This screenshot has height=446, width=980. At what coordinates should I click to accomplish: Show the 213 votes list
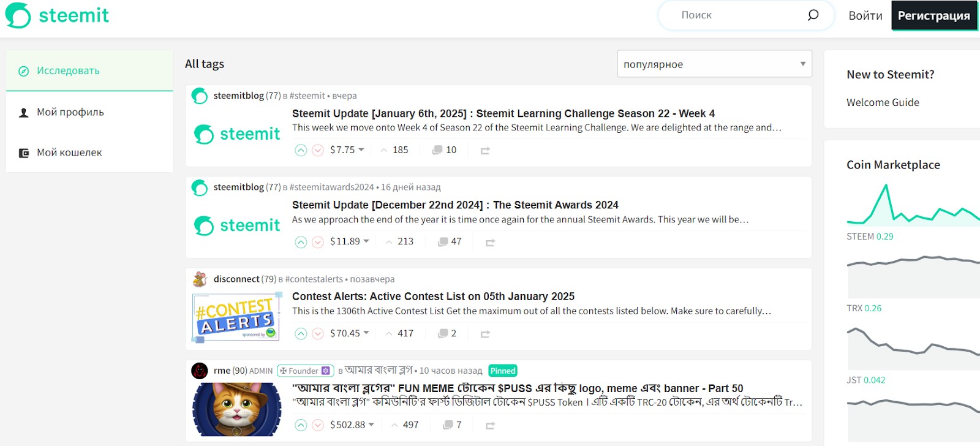[x=399, y=242]
